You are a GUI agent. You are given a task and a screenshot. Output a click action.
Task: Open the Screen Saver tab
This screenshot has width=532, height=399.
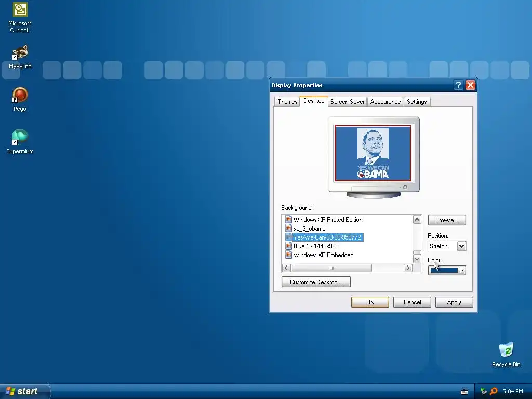point(347,102)
